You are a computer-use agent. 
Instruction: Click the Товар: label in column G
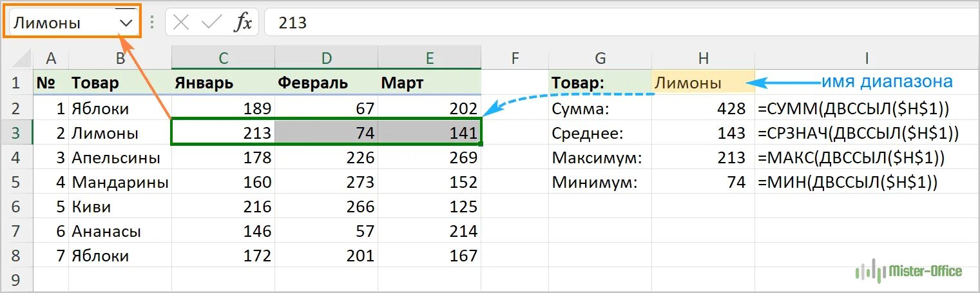pyautogui.click(x=600, y=83)
